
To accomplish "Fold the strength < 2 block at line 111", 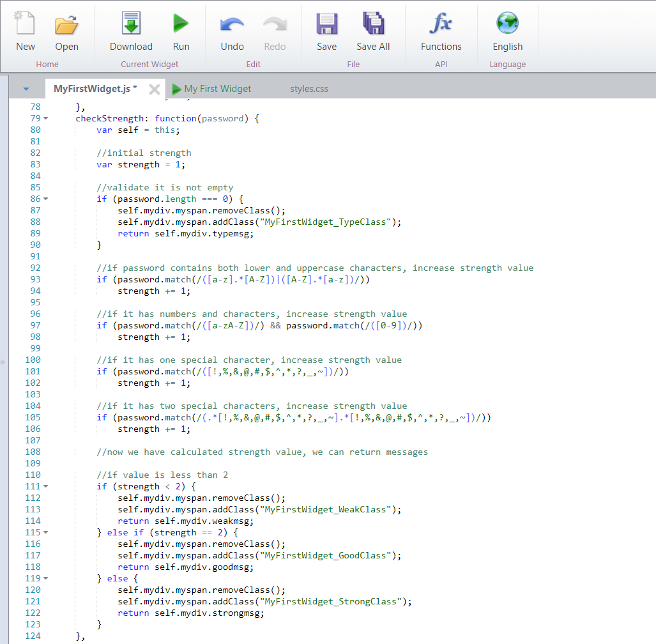I will tap(46, 486).
